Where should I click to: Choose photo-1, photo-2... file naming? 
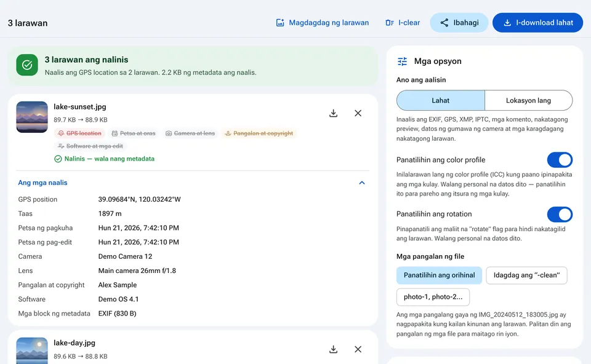point(433,297)
